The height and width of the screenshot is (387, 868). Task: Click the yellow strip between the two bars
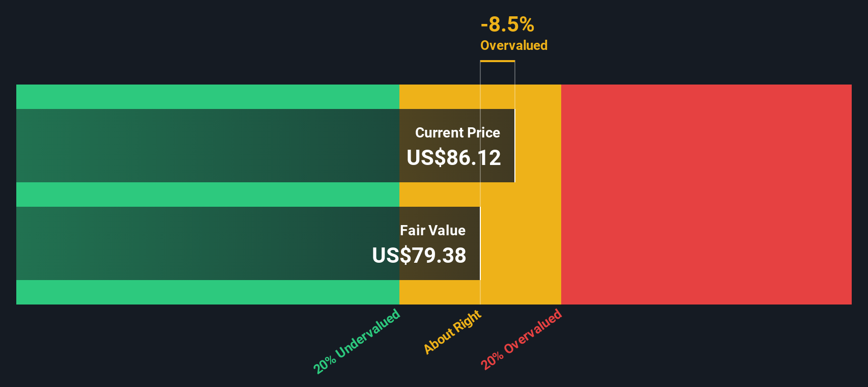coord(440,195)
